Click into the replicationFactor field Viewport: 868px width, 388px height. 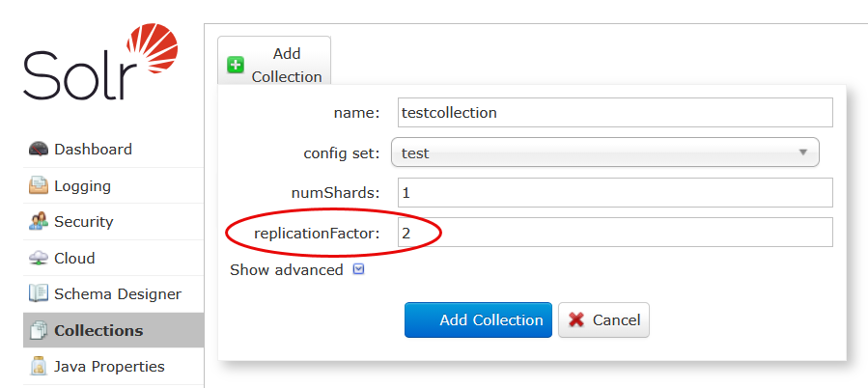click(x=614, y=233)
